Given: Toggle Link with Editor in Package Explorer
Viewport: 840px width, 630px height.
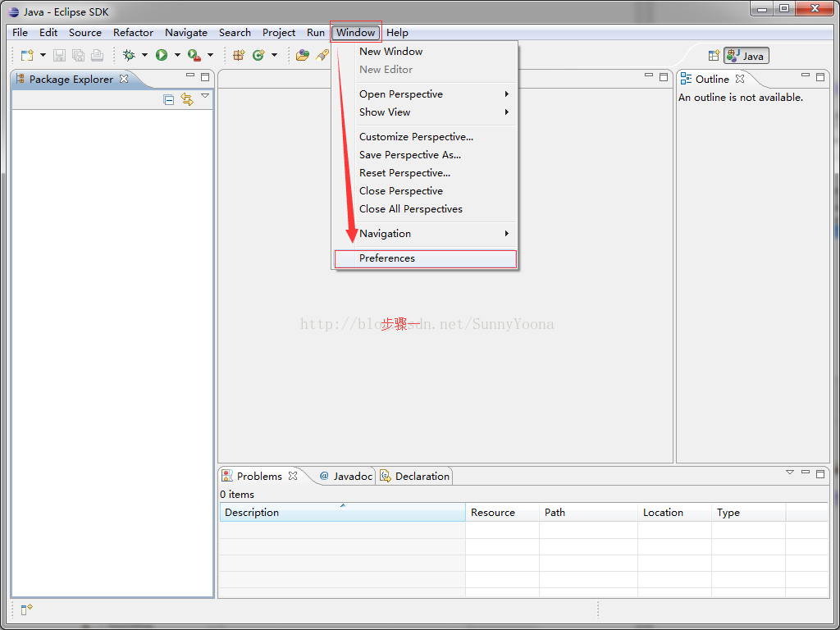Looking at the screenshot, I should coord(187,99).
